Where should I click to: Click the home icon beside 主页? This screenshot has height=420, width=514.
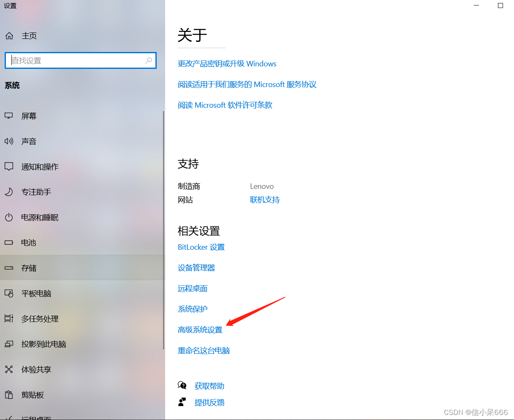9,36
